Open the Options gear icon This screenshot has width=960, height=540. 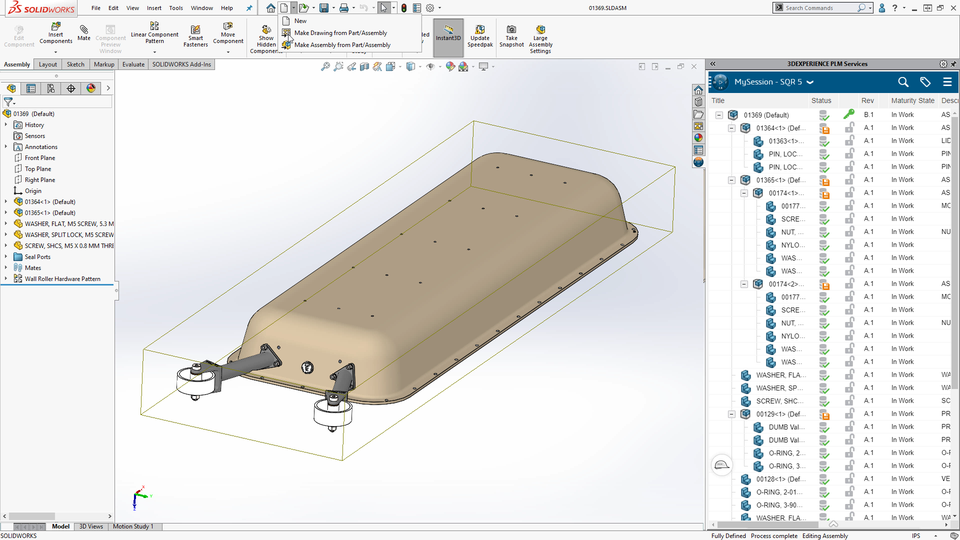coord(430,8)
